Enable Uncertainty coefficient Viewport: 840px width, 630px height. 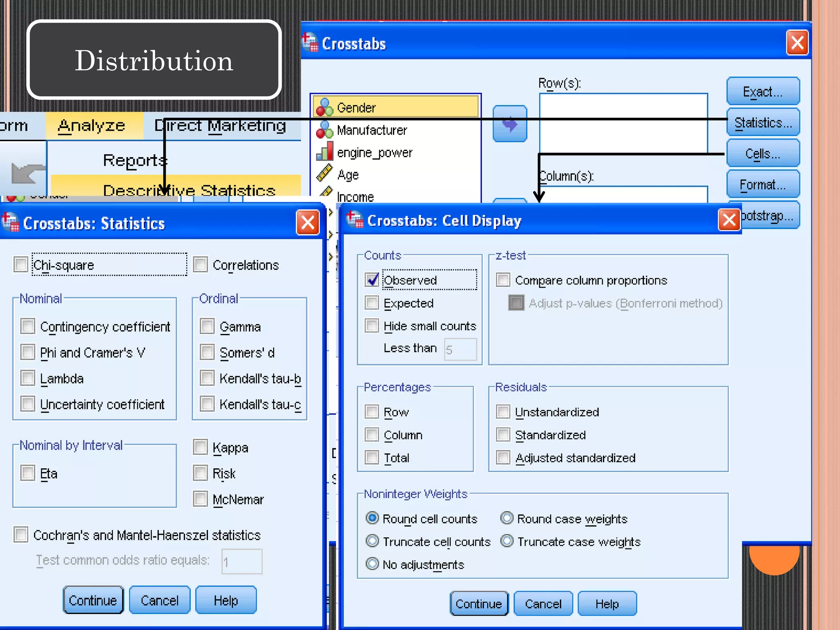[27, 404]
